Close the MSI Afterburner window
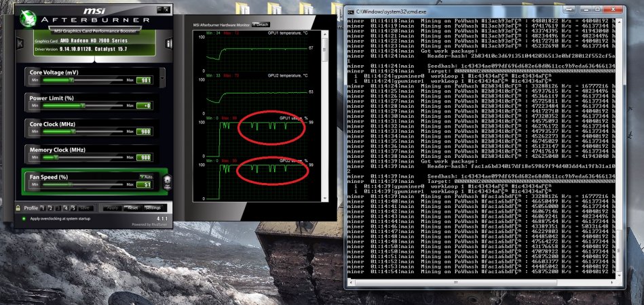 [167, 9]
